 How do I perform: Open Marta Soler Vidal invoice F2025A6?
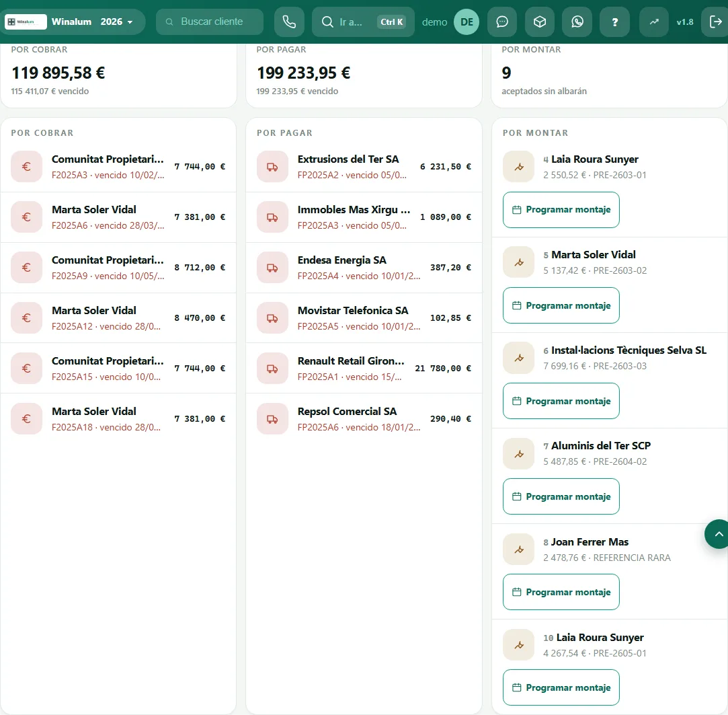[118, 217]
